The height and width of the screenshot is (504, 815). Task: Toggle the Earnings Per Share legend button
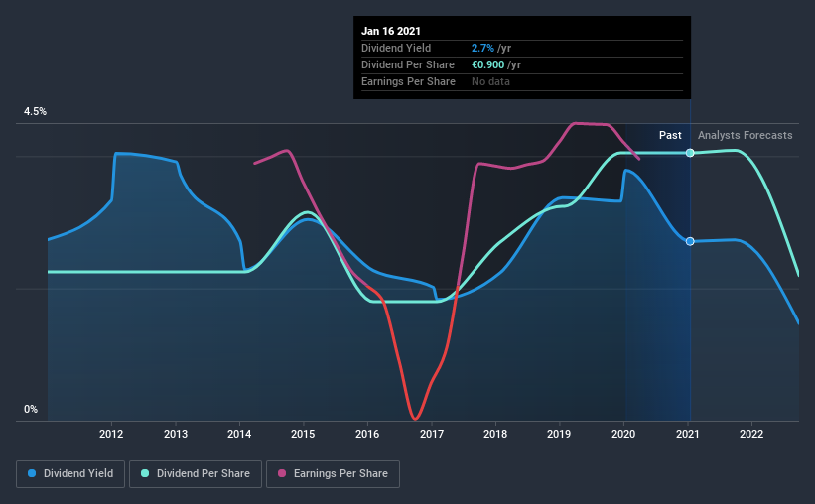coord(333,474)
